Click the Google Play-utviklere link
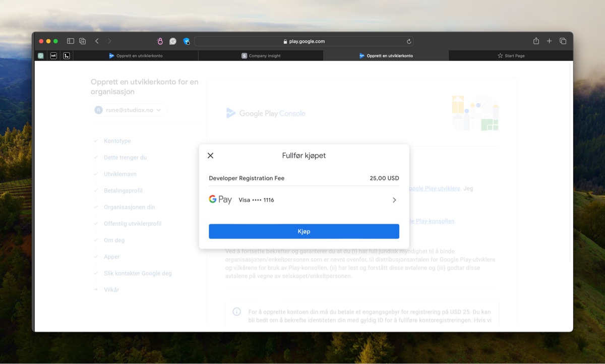Viewport: 605px width, 364px height. pos(435,189)
